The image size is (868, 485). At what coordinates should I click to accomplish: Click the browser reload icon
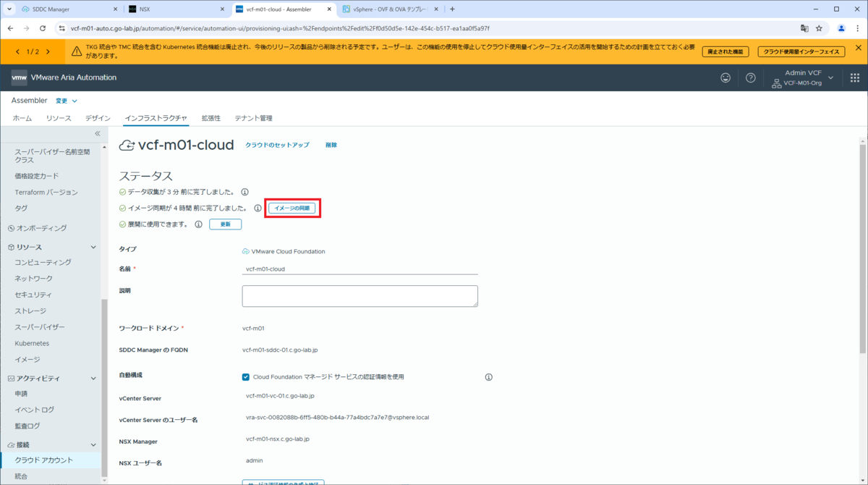tap(43, 28)
